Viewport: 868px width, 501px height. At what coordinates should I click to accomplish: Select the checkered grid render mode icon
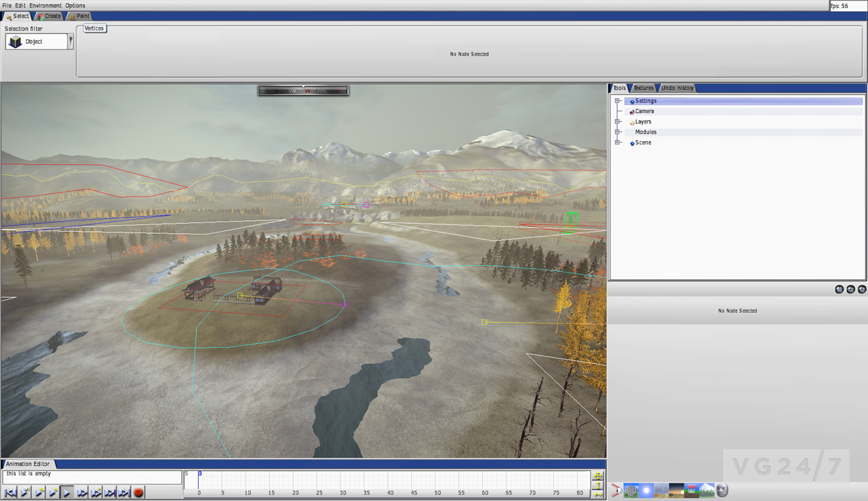631,490
